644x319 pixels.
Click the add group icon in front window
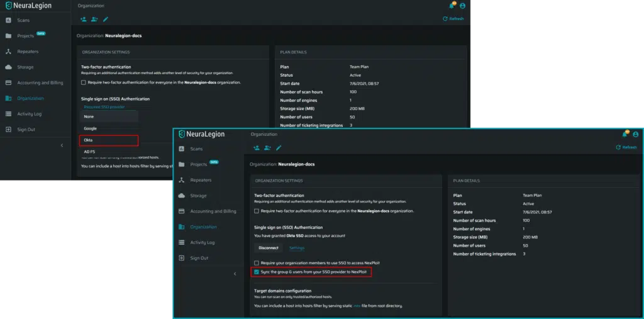(267, 148)
